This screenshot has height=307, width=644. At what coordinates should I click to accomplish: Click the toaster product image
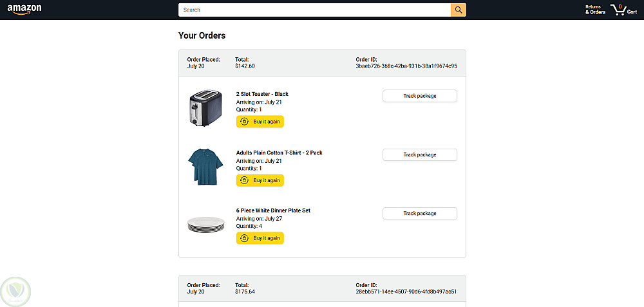pyautogui.click(x=205, y=107)
